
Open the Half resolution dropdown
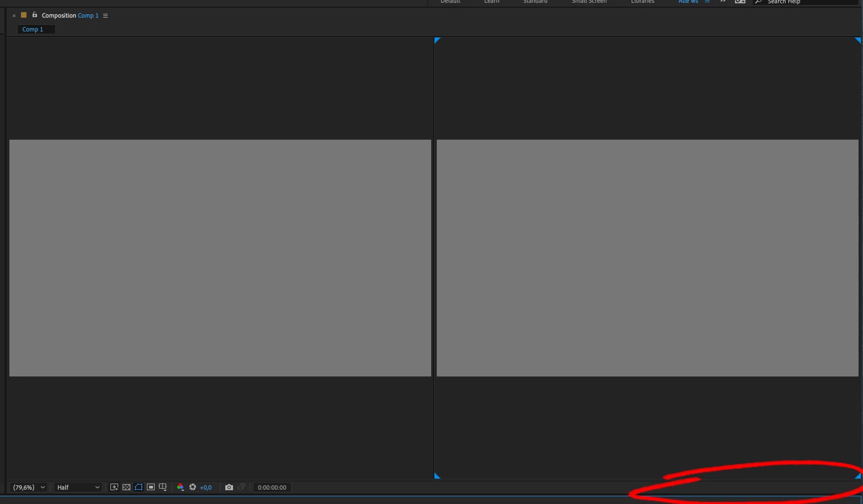pos(78,487)
